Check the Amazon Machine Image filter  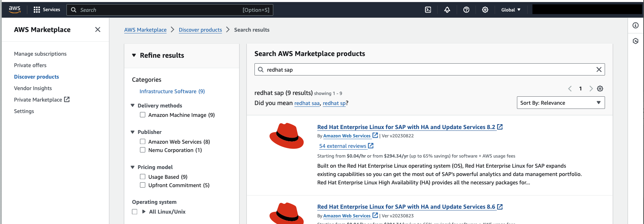(x=142, y=115)
